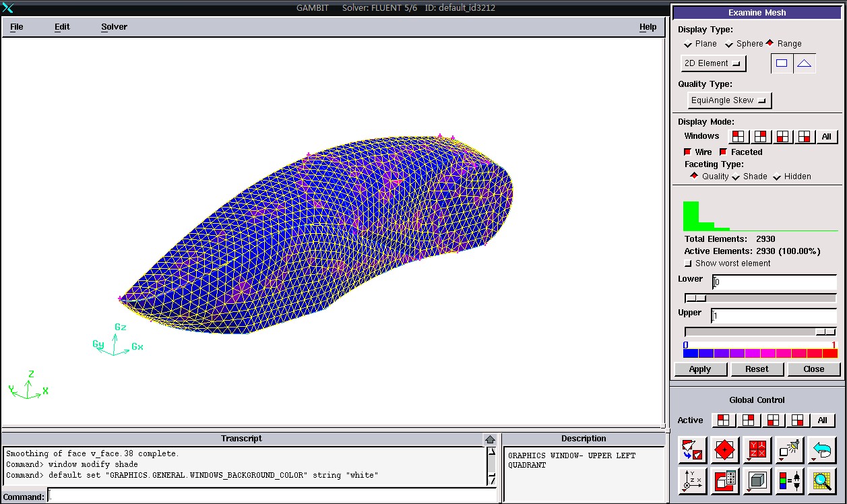Image resolution: width=847 pixels, height=504 pixels.
Task: Open the 2D Element dropdown
Action: (713, 63)
